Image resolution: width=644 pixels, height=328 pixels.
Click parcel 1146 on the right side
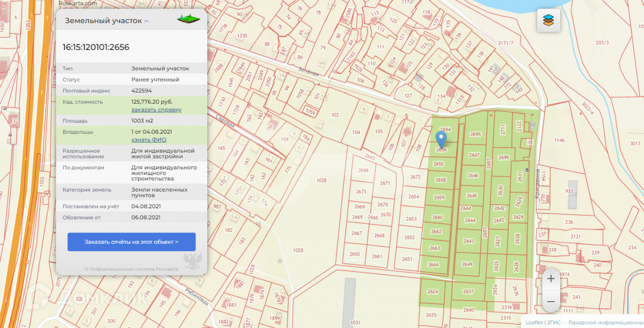(559, 140)
